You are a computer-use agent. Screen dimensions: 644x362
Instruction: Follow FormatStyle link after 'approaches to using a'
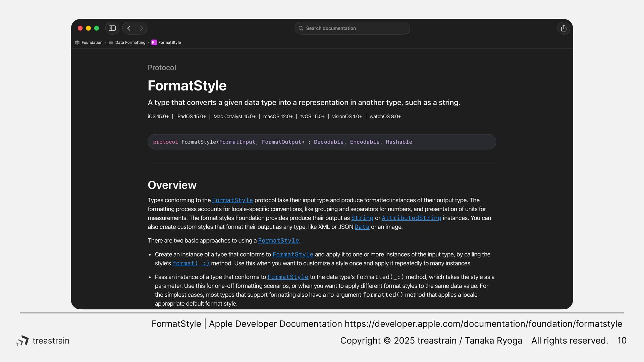tap(278, 241)
